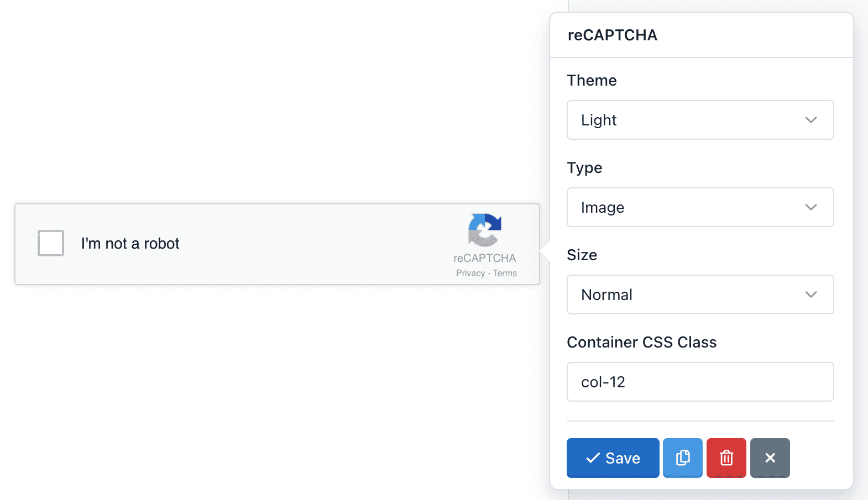
Task: Check the "I'm not a robot" checkbox
Action: pos(51,243)
